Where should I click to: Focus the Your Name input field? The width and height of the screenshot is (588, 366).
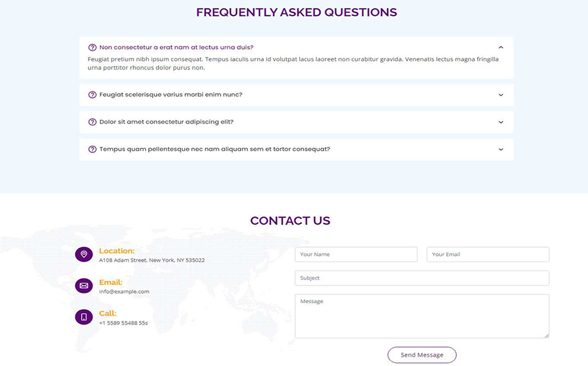(356, 254)
